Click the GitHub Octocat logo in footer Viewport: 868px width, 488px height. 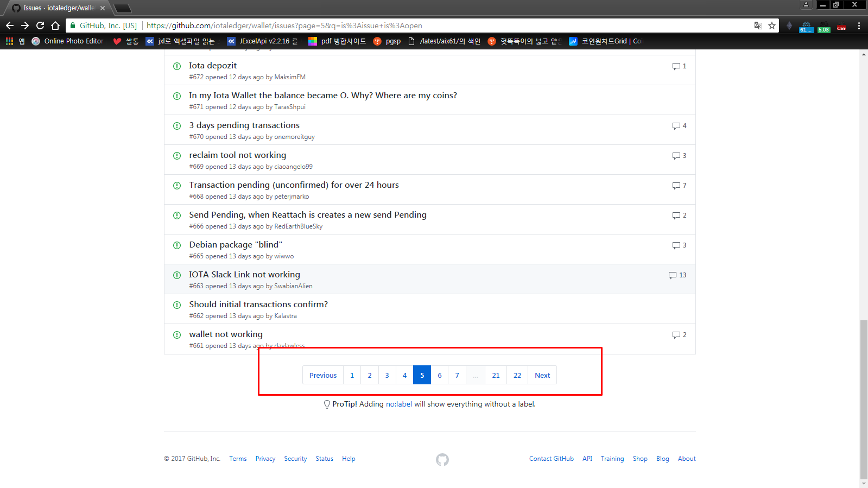[x=442, y=460]
